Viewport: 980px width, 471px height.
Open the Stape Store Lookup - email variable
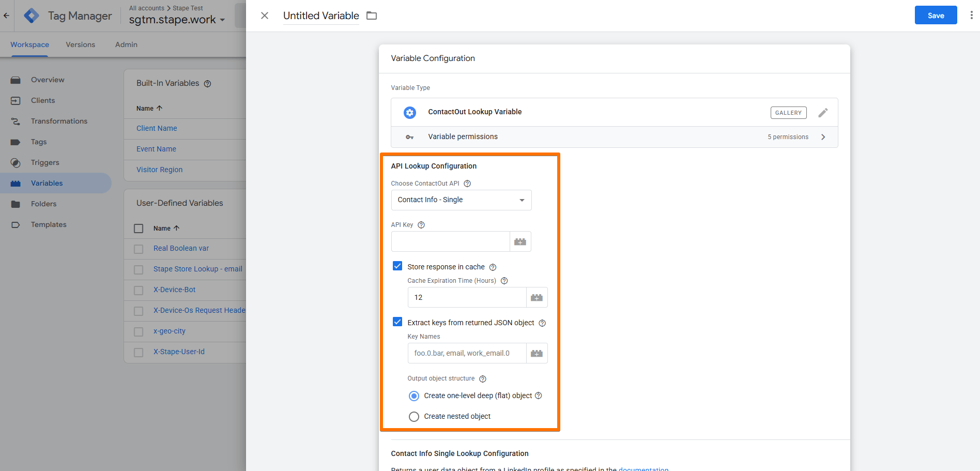point(198,269)
